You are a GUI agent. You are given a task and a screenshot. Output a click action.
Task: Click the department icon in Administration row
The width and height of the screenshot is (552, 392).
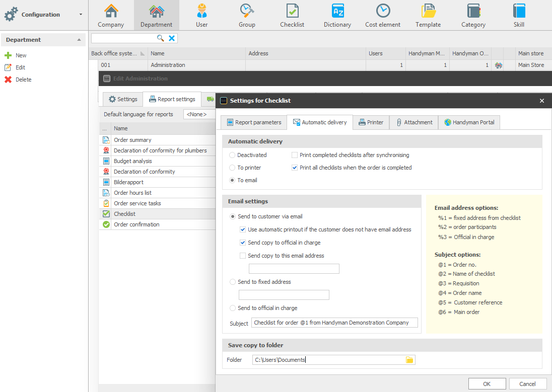(498, 65)
